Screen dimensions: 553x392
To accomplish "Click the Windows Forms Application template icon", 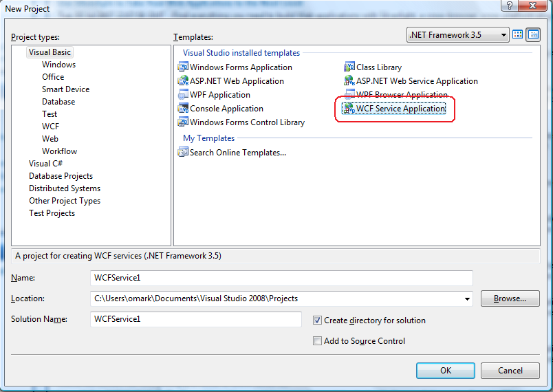I will pos(183,67).
